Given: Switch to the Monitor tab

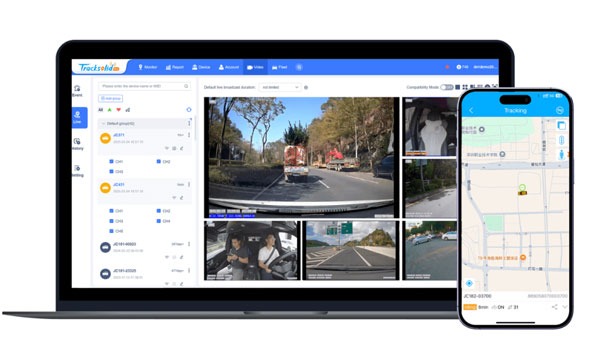Looking at the screenshot, I should coord(148,67).
